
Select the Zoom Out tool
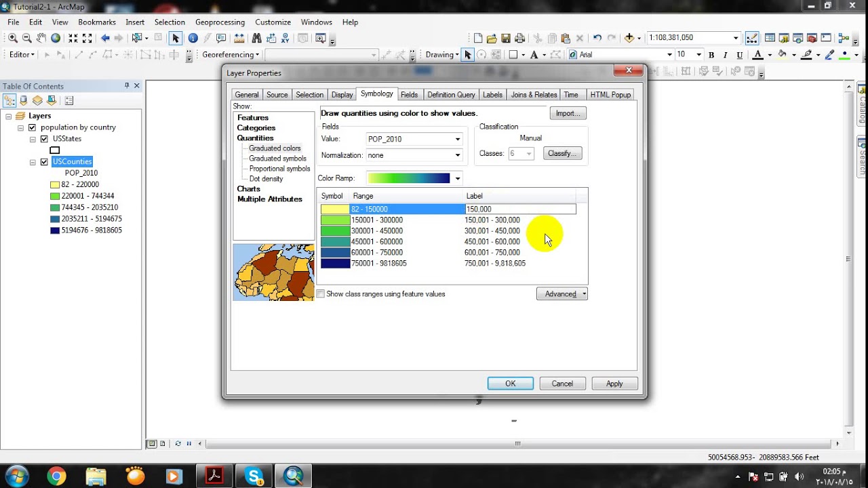click(27, 38)
